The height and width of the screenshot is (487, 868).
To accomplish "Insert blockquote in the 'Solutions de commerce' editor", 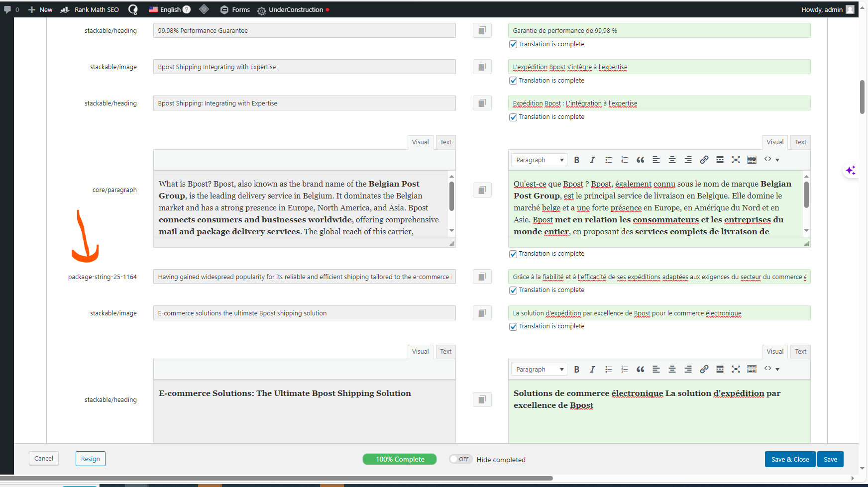I will coord(640,369).
